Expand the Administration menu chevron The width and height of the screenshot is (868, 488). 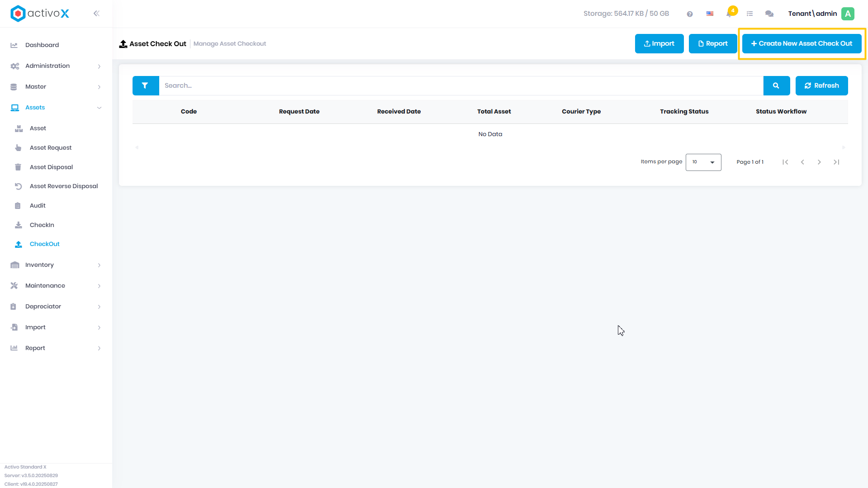coord(99,66)
